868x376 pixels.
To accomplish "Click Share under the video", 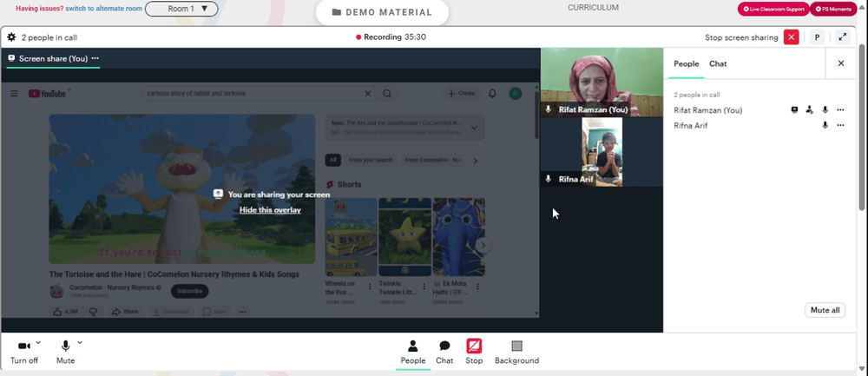I will tap(124, 312).
